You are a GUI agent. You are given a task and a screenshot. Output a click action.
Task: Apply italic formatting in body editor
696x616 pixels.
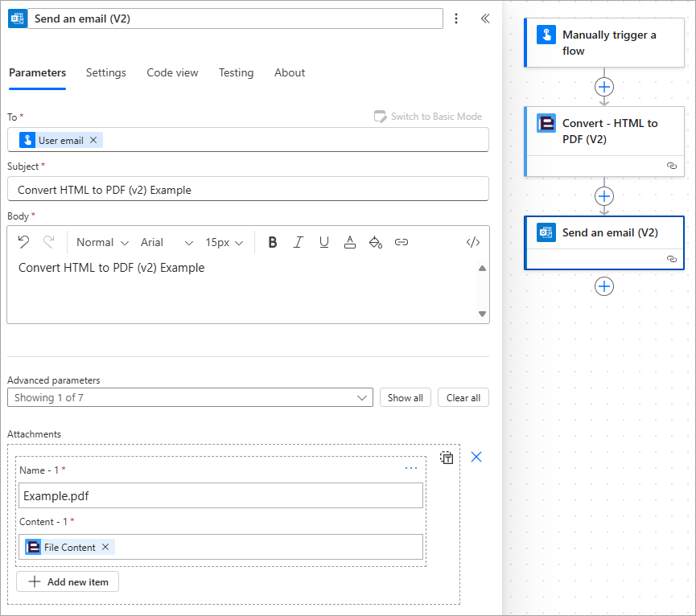point(299,242)
